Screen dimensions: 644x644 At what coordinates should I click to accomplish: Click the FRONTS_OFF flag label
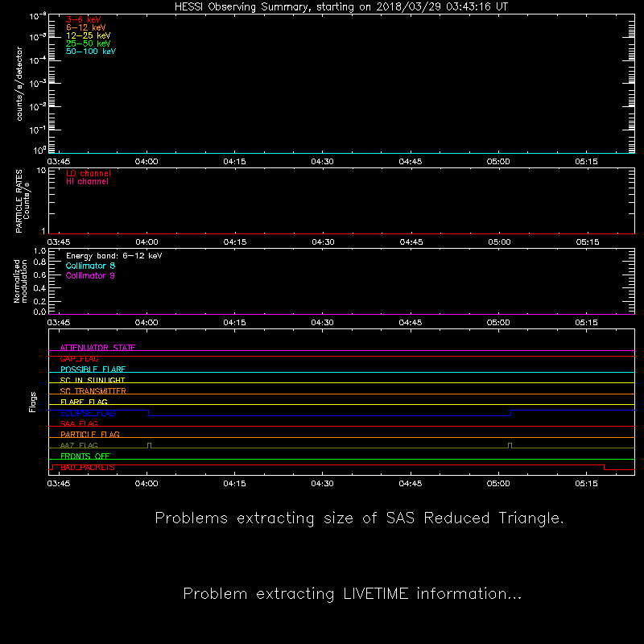pos(85,456)
